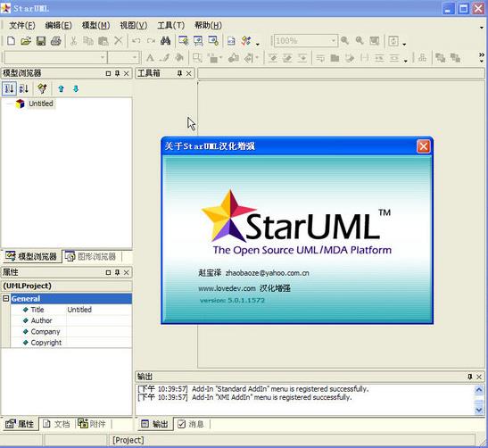Open the 文件(F) menu
This screenshot has height=448, width=488.
[21, 25]
